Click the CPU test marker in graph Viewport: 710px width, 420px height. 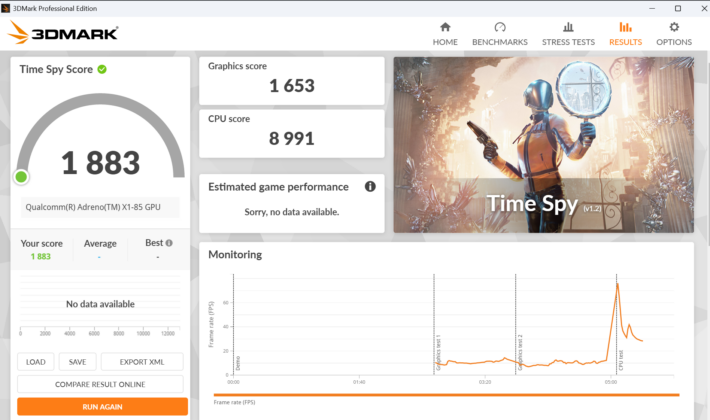(621, 360)
